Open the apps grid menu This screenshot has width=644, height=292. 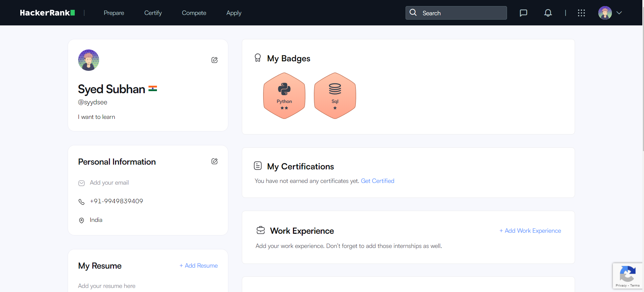click(x=581, y=13)
